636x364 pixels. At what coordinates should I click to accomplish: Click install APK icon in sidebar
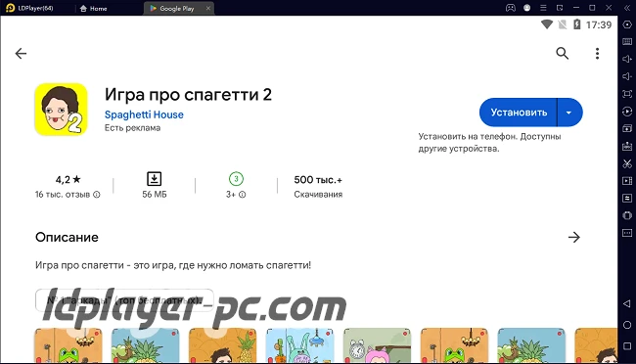[627, 146]
